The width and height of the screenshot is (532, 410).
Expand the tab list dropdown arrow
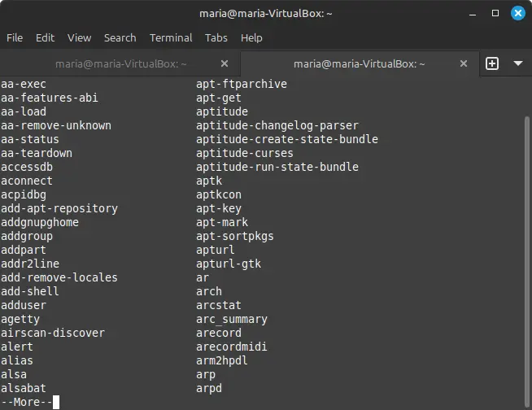[517, 63]
